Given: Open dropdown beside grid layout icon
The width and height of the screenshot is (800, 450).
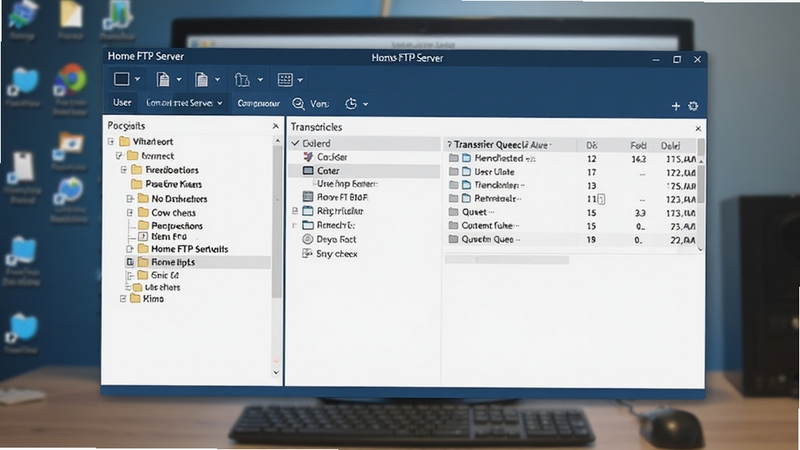Looking at the screenshot, I should (x=300, y=80).
